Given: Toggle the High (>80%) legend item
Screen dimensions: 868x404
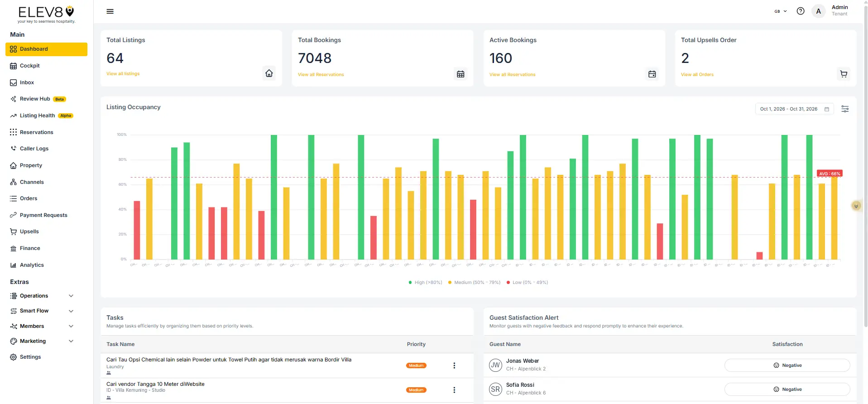Looking at the screenshot, I should point(425,283).
